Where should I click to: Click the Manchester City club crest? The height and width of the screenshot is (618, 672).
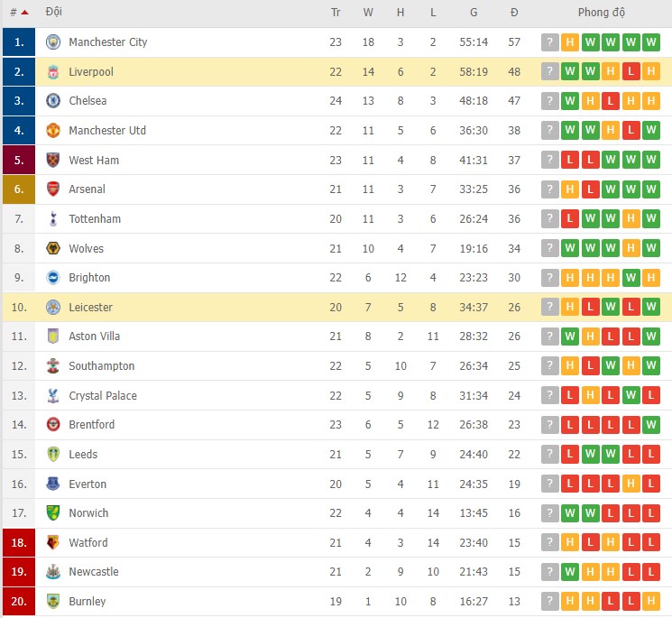pos(53,42)
